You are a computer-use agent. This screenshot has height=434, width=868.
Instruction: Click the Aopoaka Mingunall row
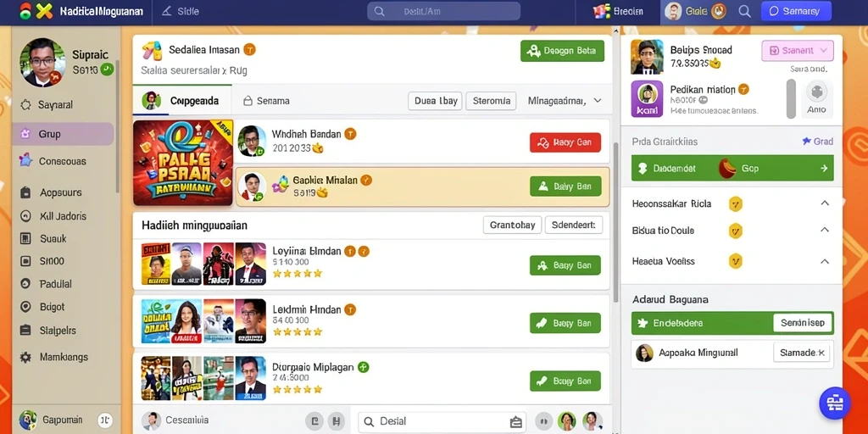tap(732, 353)
